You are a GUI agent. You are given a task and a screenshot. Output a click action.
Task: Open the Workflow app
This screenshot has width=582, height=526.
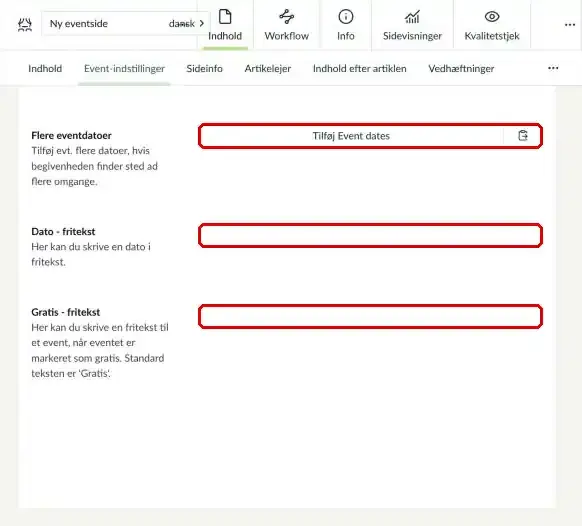point(287,25)
